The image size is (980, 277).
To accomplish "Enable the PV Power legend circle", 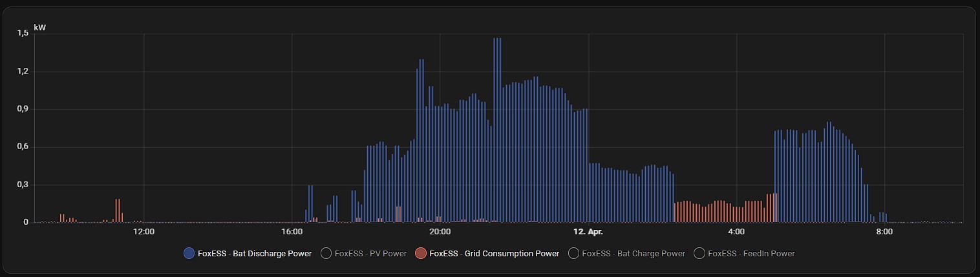I will point(326,254).
